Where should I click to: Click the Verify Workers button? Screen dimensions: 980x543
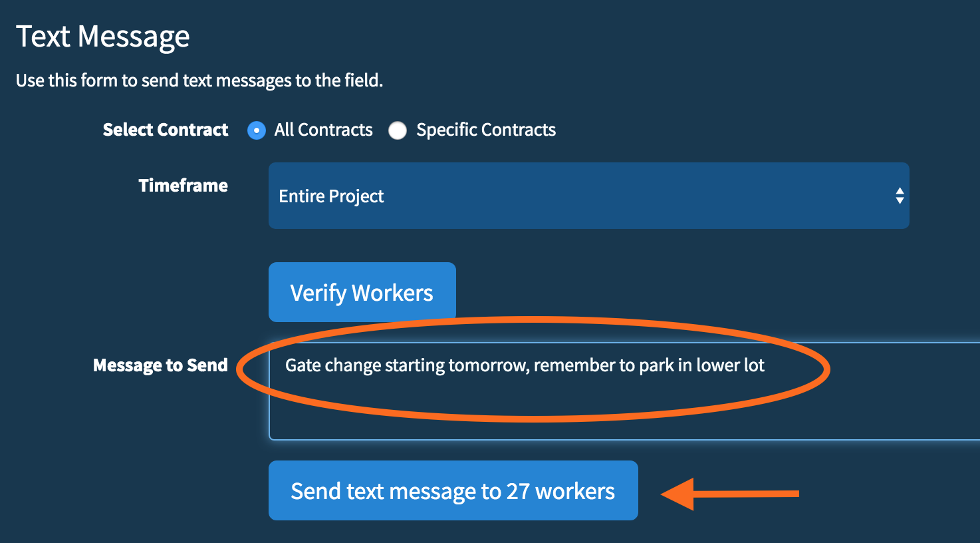pyautogui.click(x=362, y=291)
